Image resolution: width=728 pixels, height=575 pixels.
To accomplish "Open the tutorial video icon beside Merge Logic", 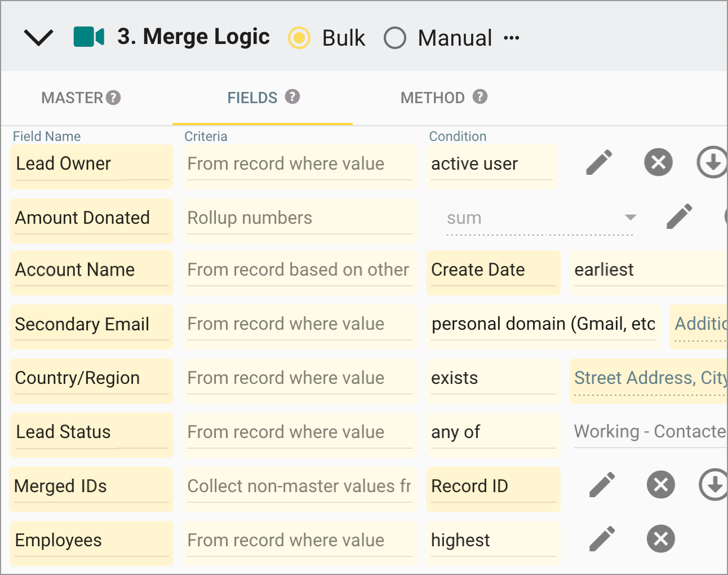I will [x=88, y=36].
